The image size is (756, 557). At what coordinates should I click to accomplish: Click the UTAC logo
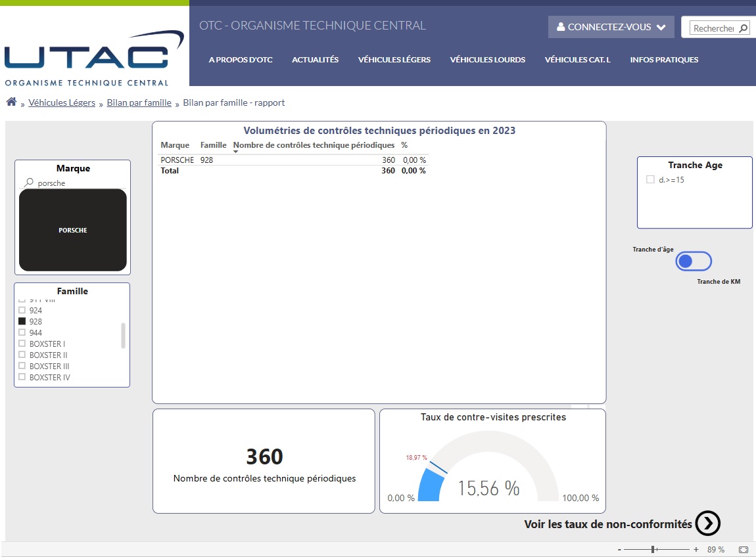(x=94, y=58)
